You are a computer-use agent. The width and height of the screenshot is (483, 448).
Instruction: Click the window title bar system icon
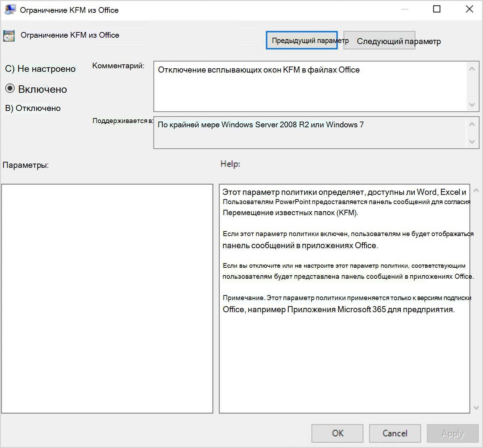pyautogui.click(x=10, y=10)
